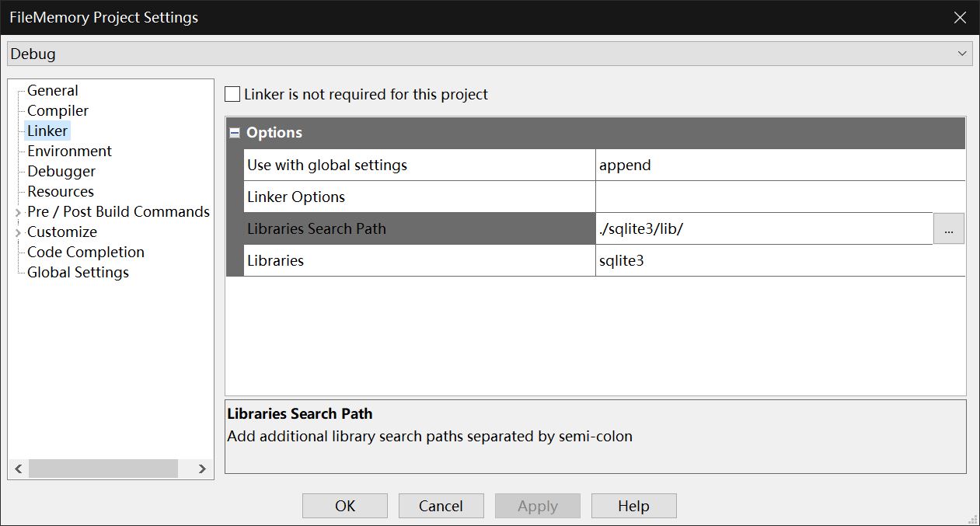Expand Pre / Post Build Commands node
Screen dimensions: 980x526
click(18, 212)
